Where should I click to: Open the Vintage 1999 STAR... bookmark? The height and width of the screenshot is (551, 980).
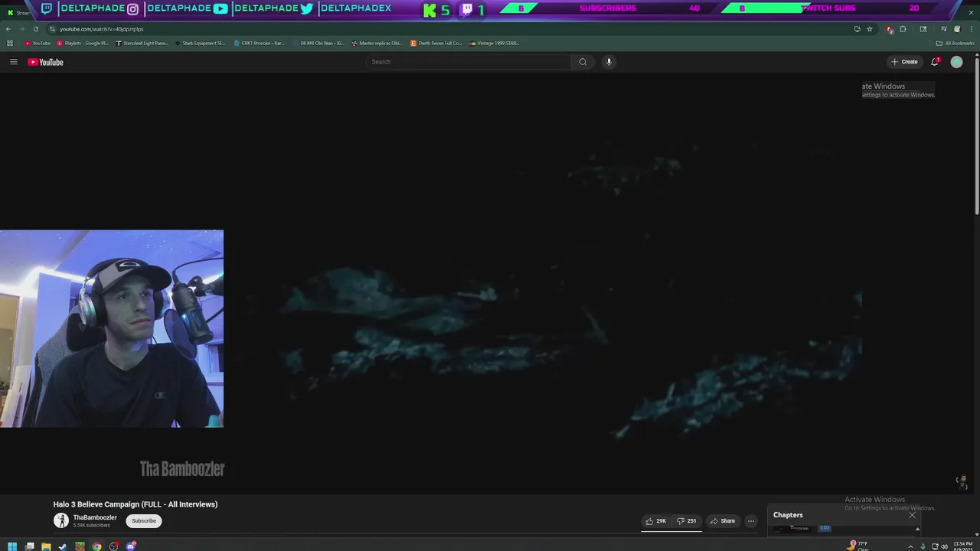[495, 43]
